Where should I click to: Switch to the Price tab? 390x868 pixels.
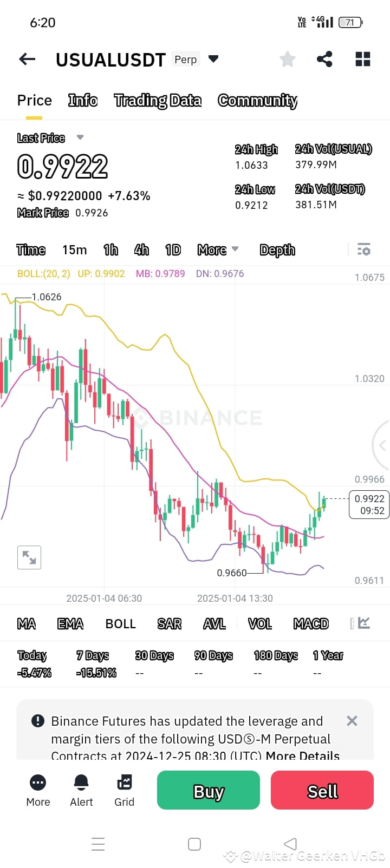click(35, 101)
